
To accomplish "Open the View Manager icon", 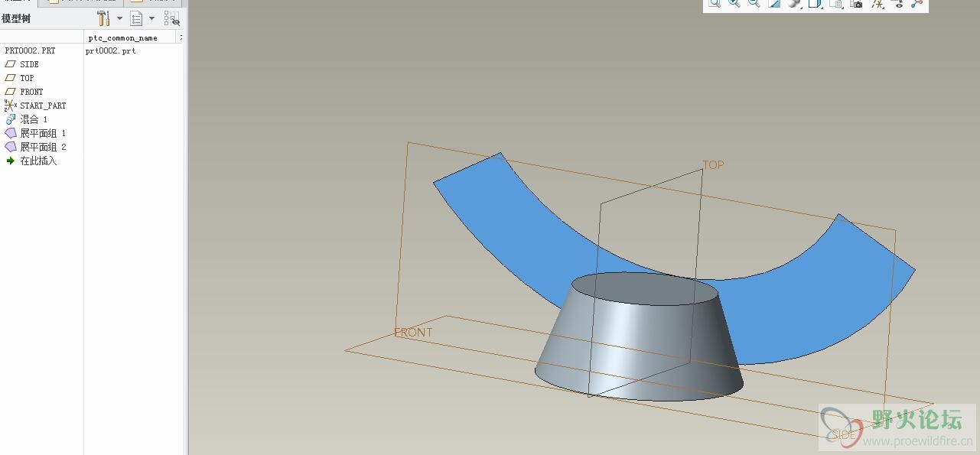I will tap(836, 4).
